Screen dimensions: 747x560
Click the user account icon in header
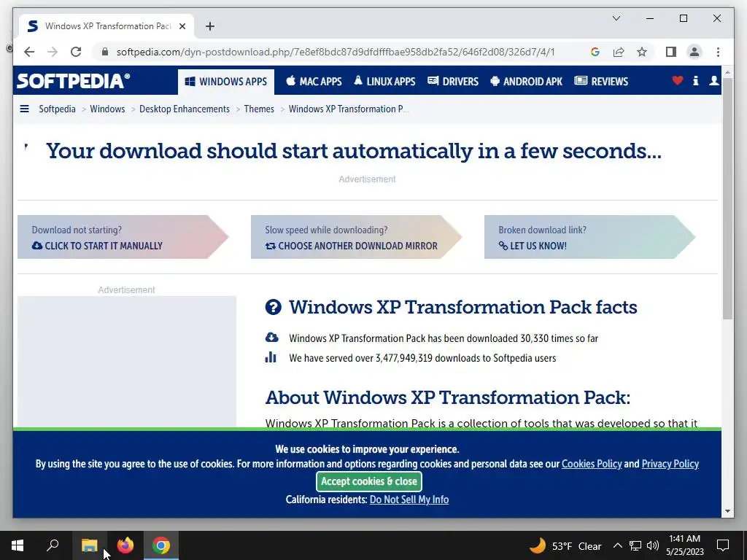[x=713, y=80]
